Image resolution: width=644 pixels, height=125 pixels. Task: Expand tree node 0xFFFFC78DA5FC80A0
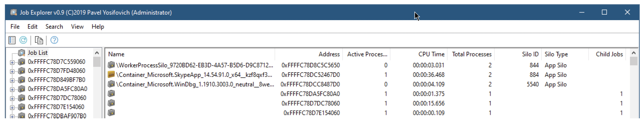click(12, 90)
